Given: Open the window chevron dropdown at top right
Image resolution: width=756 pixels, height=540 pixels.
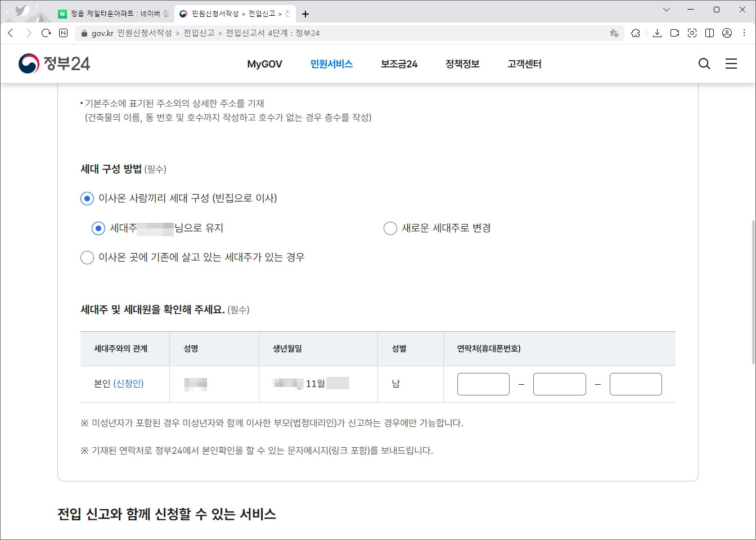Looking at the screenshot, I should point(667,10).
